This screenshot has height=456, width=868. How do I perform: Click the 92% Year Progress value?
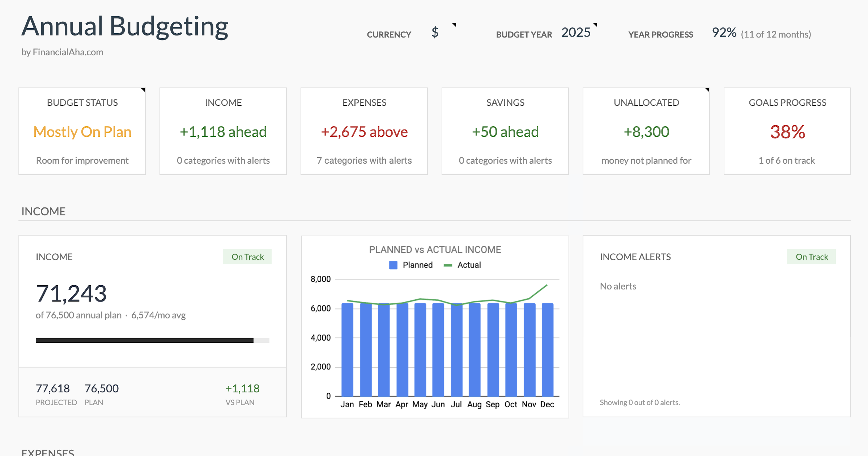pos(723,33)
